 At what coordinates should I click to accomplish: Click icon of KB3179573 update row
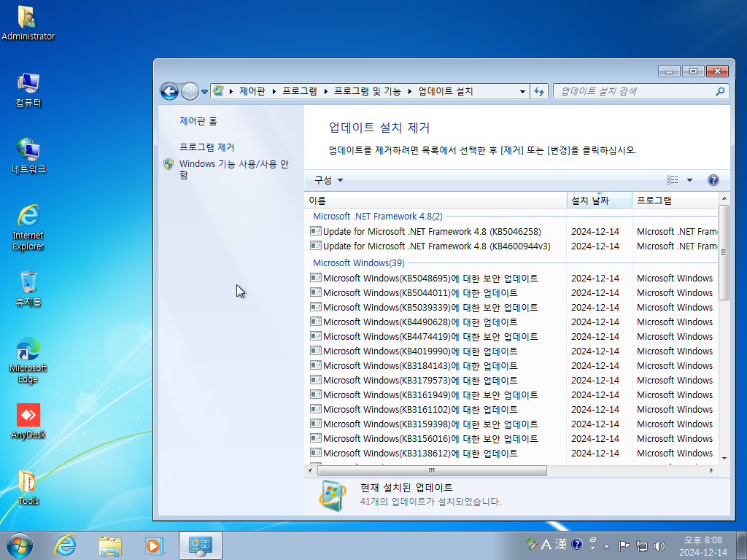pyautogui.click(x=315, y=380)
